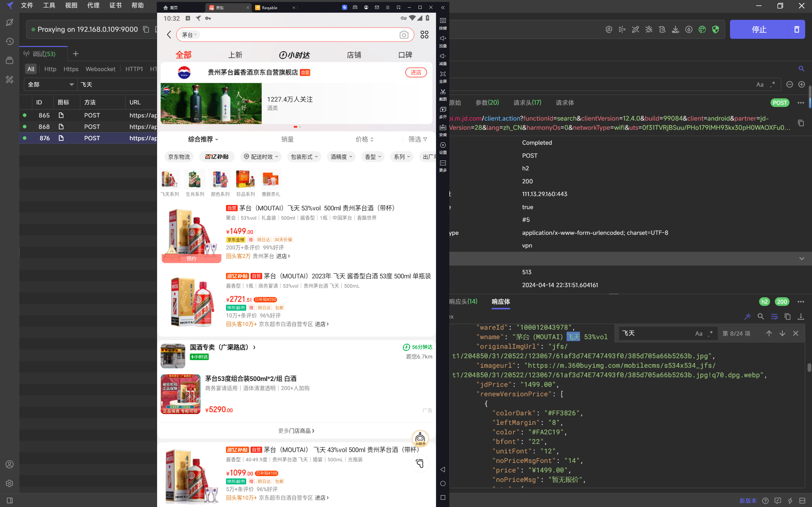Expand the 系列 filter dropdown
This screenshot has height=507, width=812.
[402, 157]
